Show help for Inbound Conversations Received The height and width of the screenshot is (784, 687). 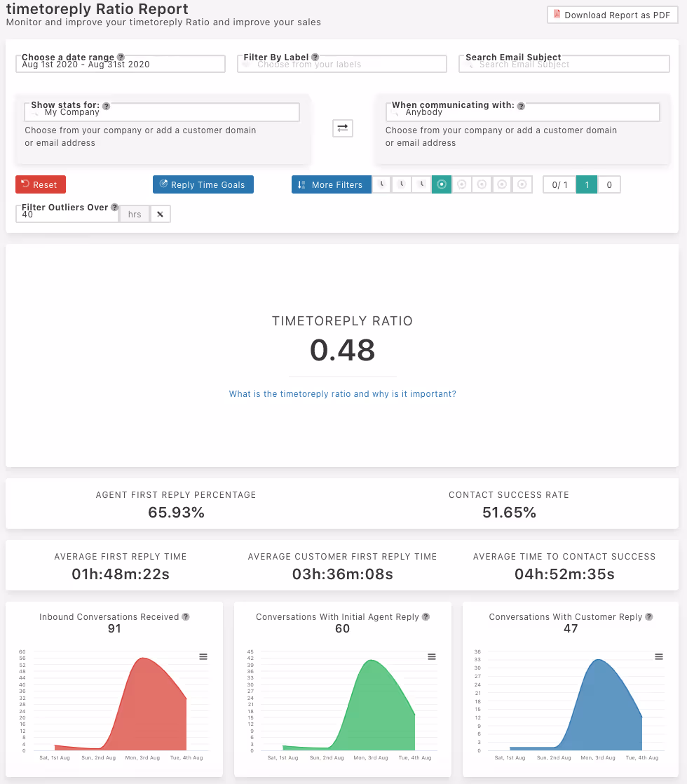click(x=186, y=616)
